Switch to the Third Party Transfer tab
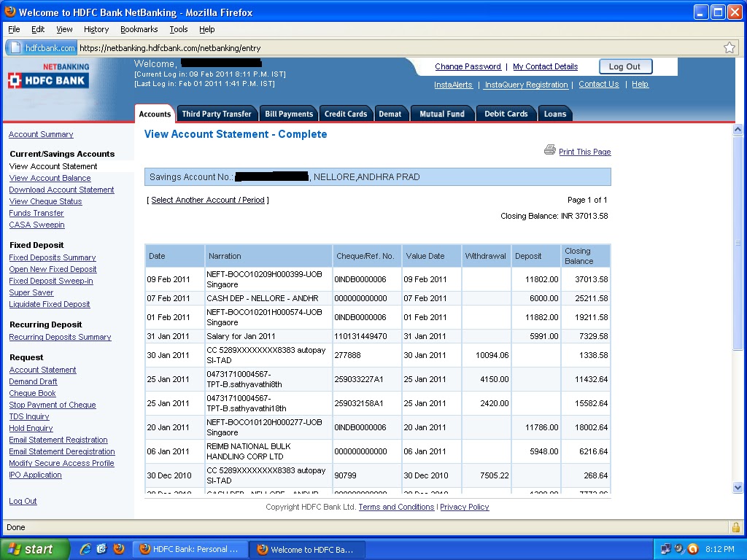 coord(217,114)
